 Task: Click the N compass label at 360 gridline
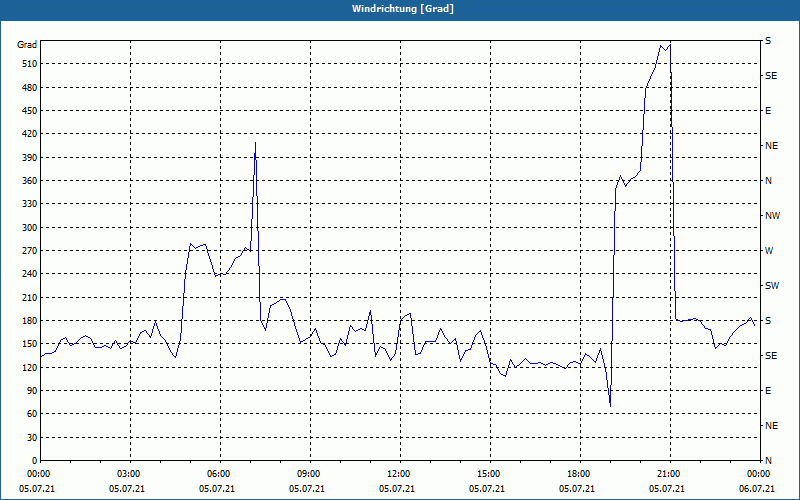768,181
